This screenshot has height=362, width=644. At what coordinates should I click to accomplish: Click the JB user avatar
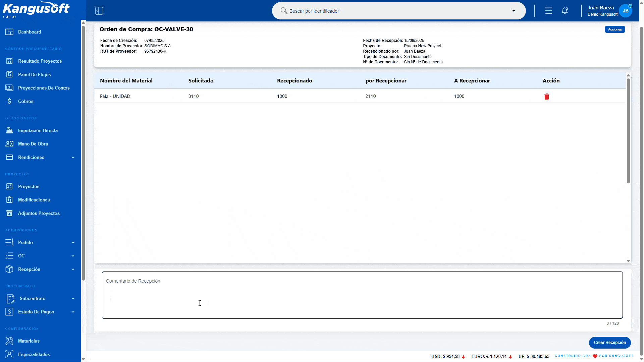coord(626,11)
